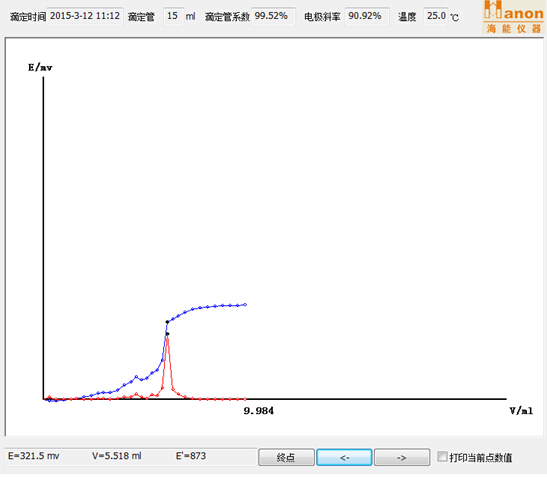Select the last blue data point on curve
Image resolution: width=547 pixels, height=477 pixels.
(245, 305)
